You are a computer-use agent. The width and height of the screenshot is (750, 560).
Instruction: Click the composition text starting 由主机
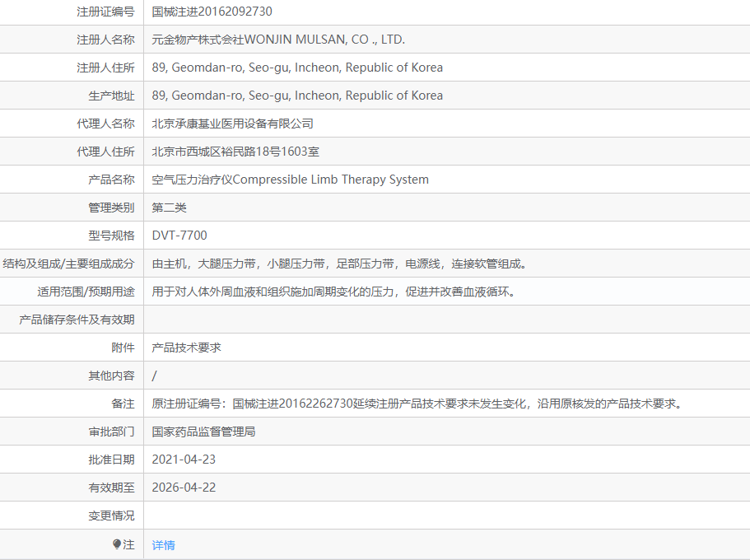click(x=339, y=264)
